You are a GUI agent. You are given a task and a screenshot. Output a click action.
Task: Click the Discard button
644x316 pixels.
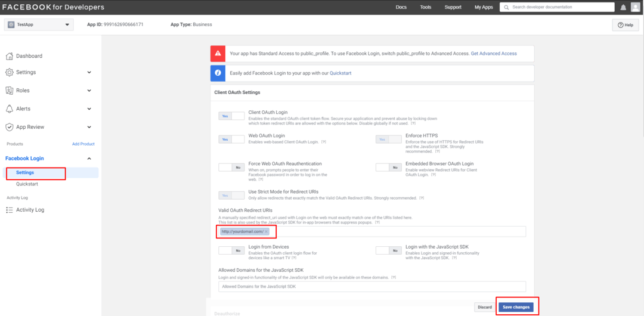[485, 308]
